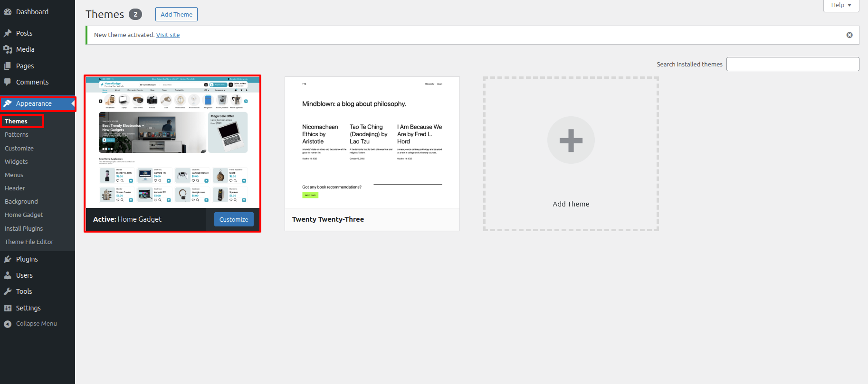Dismiss the theme activated notice

pyautogui.click(x=849, y=35)
